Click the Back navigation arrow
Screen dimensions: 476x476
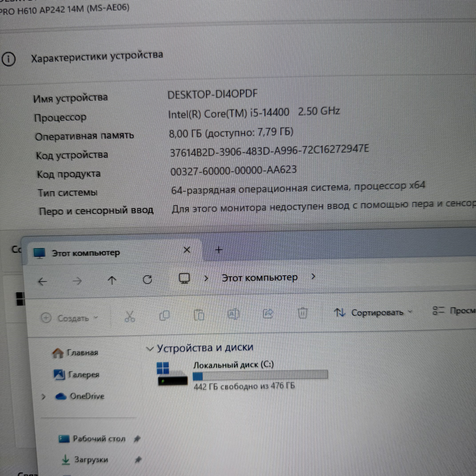(x=43, y=281)
